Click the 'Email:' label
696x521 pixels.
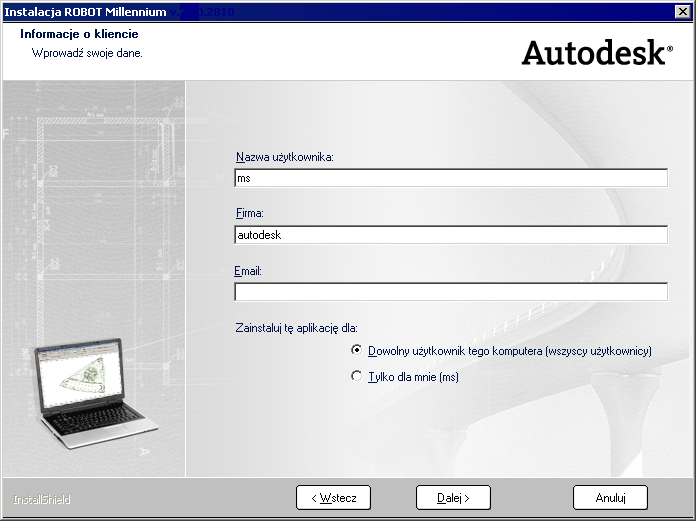point(248,271)
